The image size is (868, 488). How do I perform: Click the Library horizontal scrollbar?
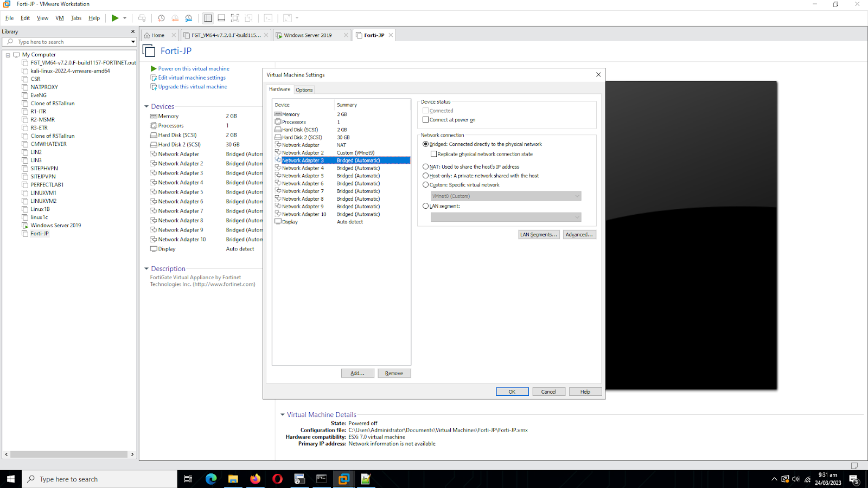tap(69, 454)
